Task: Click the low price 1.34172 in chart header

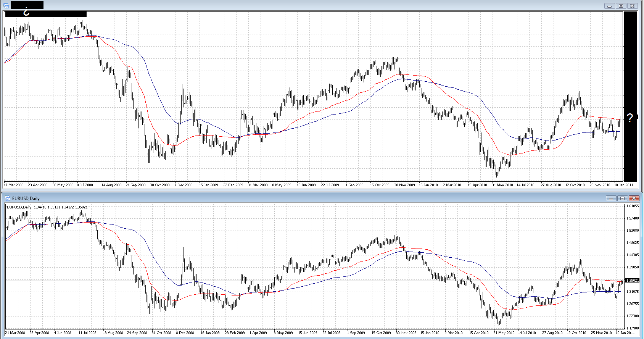Action: [68, 207]
